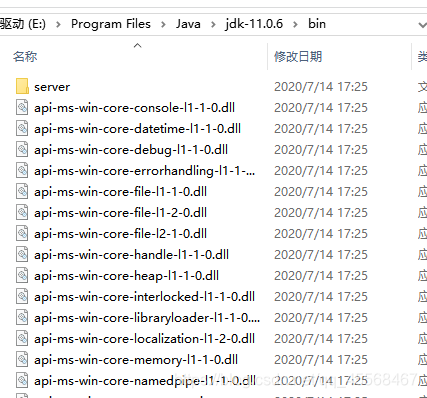Expand the chevron after jdk-11.0.6 breadcrumb
The width and height of the screenshot is (427, 398).
click(x=295, y=24)
